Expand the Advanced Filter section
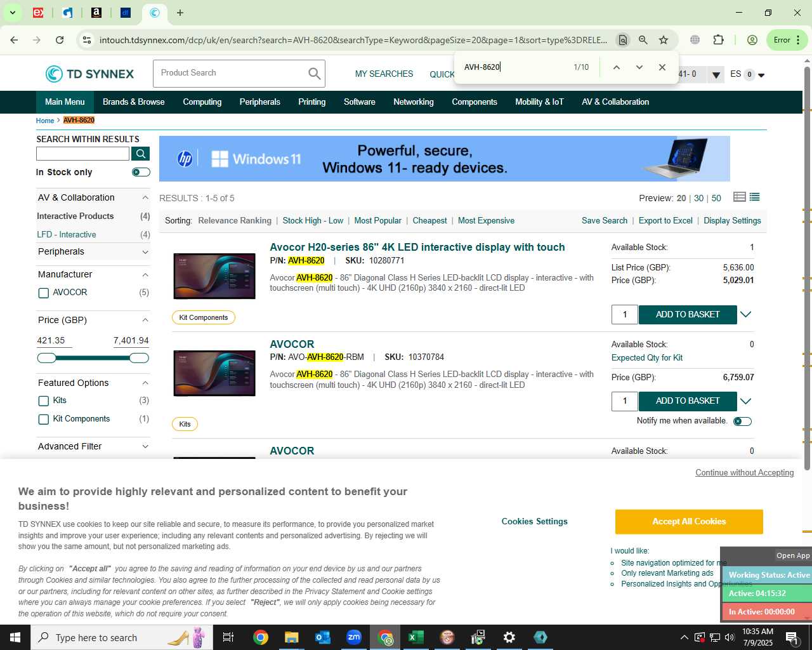Screen dimensions: 812x650 [145, 447]
